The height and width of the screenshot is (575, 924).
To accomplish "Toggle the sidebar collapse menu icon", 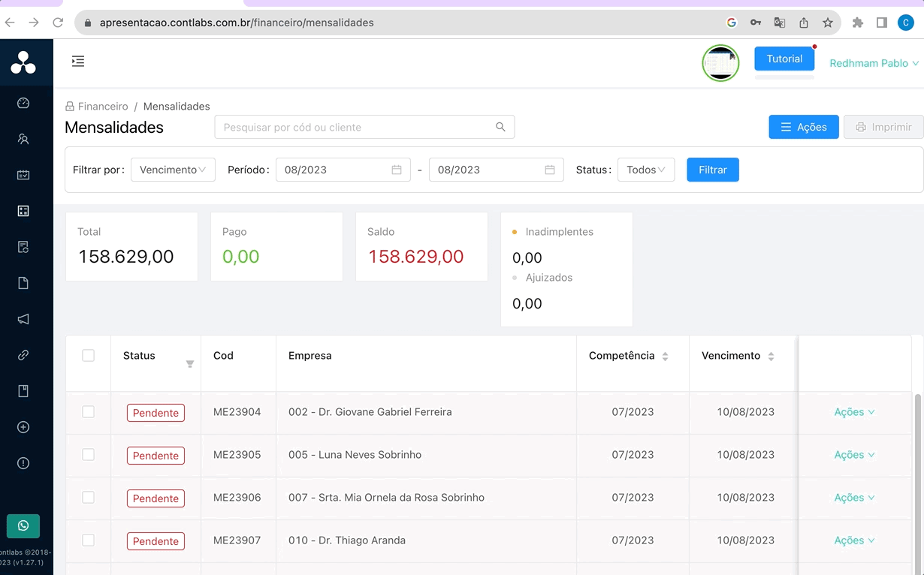I will 78,62.
